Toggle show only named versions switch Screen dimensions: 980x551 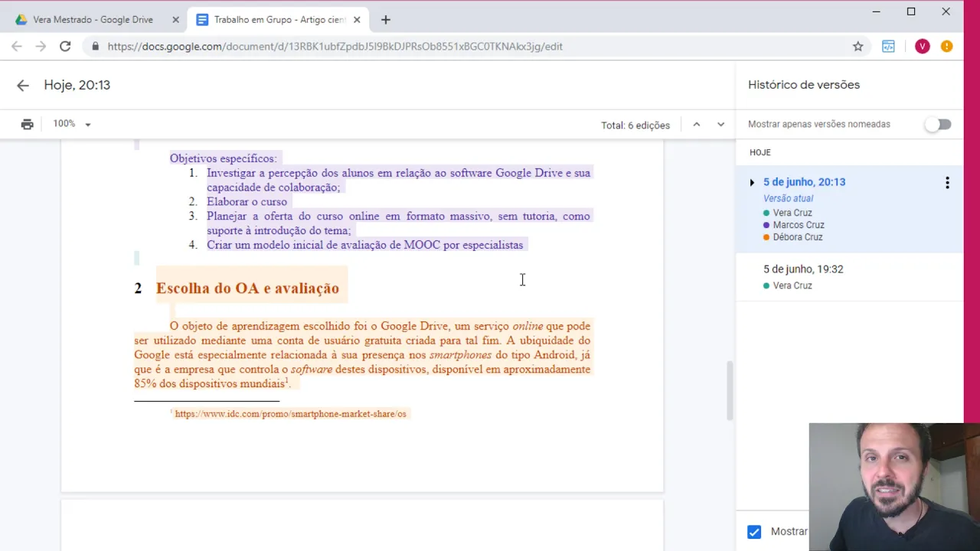click(938, 124)
